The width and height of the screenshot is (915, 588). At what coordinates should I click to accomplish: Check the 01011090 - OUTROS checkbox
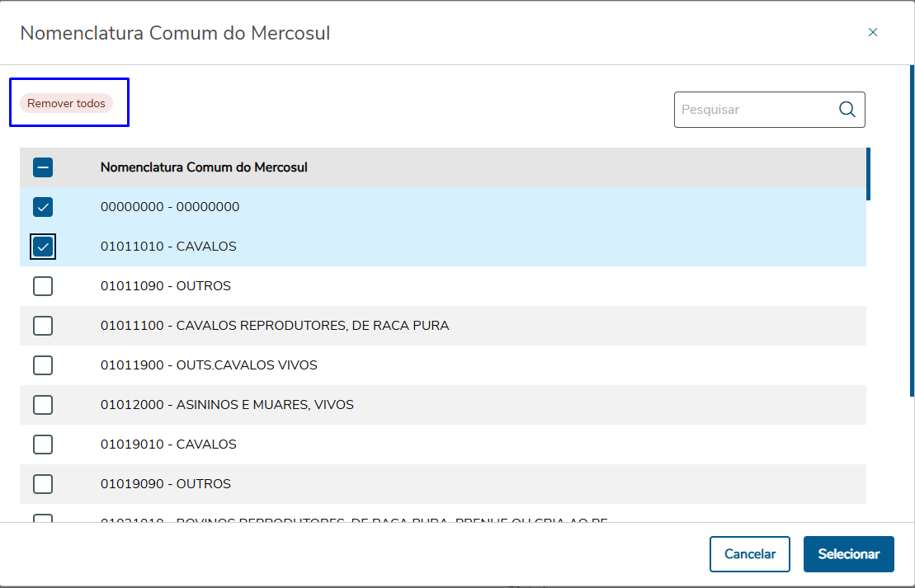pos(43,286)
